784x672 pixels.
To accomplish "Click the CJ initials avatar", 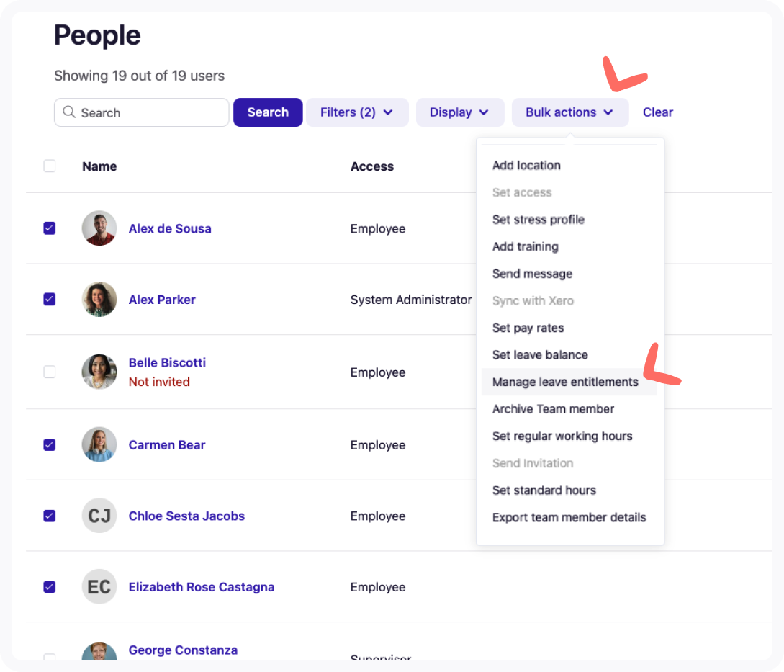I will pyautogui.click(x=99, y=516).
